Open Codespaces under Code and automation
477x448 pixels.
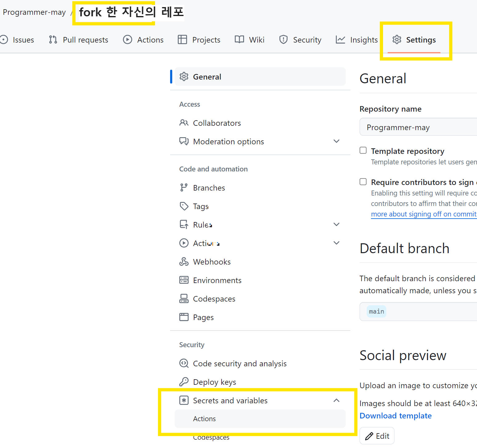click(x=260, y=298)
